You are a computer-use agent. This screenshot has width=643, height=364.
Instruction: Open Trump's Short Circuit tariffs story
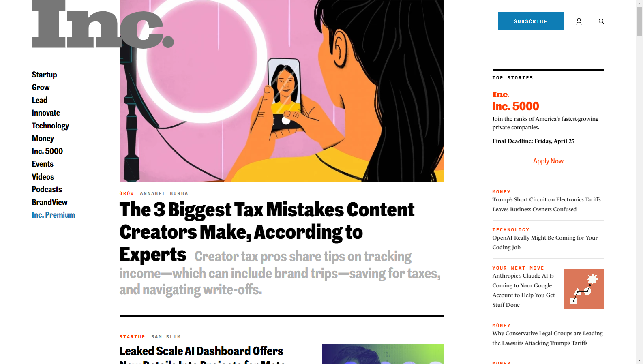[x=547, y=204]
